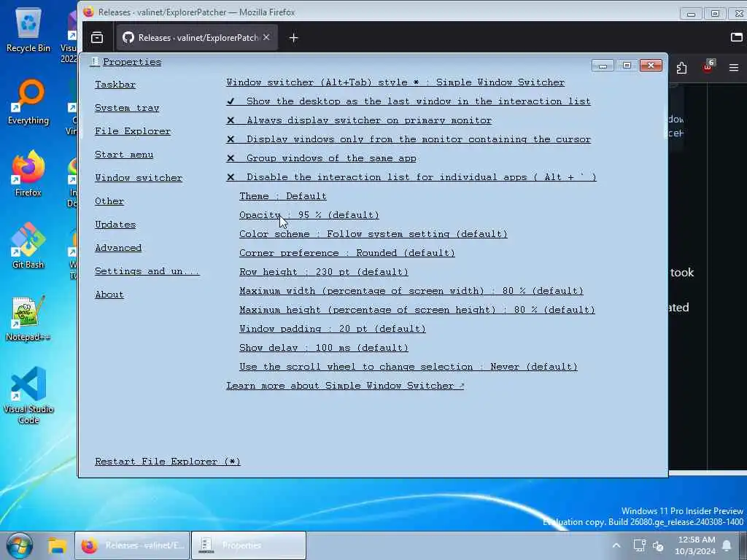Open the Start menu settings section
Viewport: 747px width, 560px height.
[124, 155]
